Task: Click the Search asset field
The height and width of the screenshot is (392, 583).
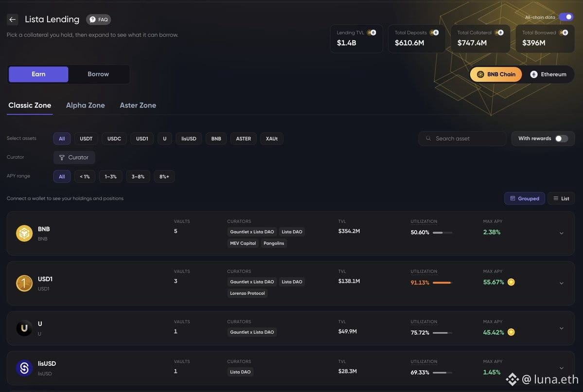Action: click(462, 138)
